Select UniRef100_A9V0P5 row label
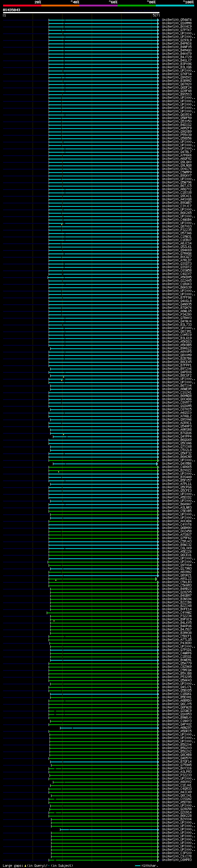This screenshot has width=197, height=868. pyautogui.click(x=177, y=351)
